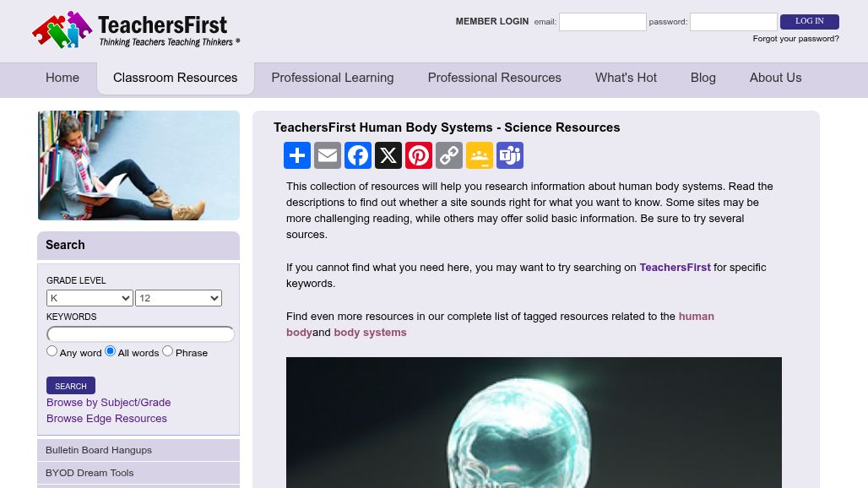Select the Any word radio button

52,350
